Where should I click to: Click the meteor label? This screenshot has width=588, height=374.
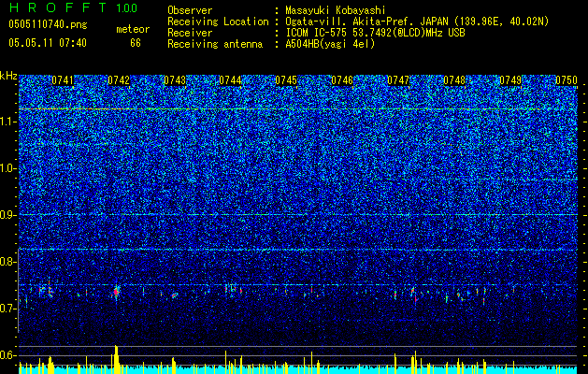point(133,29)
